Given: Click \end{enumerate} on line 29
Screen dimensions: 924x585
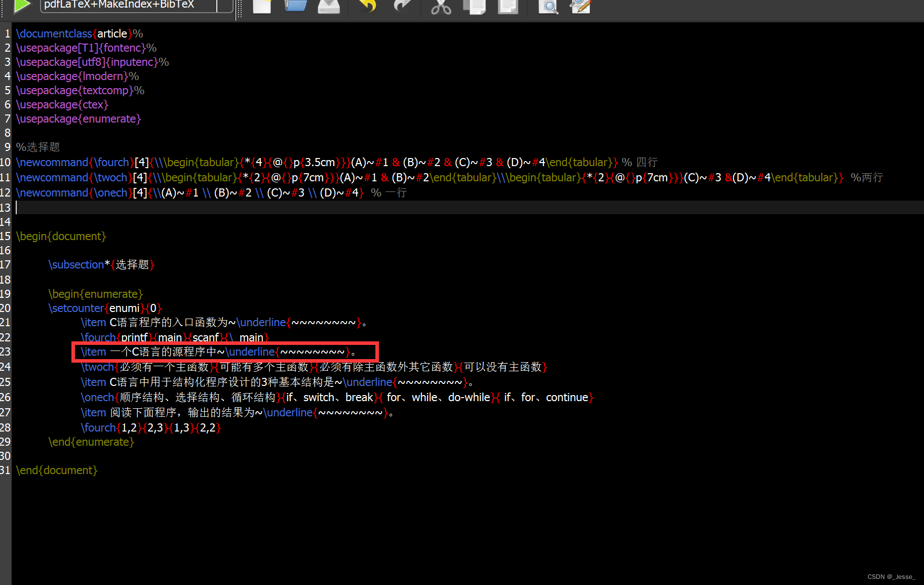Looking at the screenshot, I should 91,442.
